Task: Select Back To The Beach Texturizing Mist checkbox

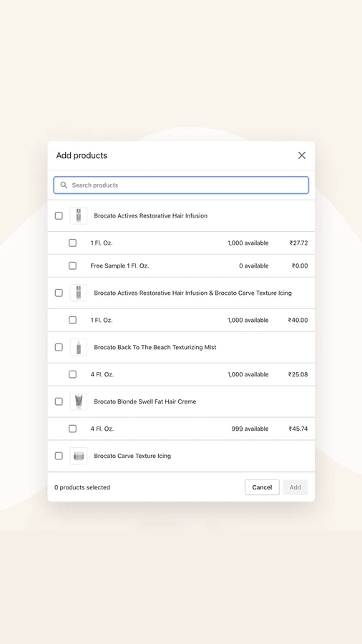Action: click(59, 347)
